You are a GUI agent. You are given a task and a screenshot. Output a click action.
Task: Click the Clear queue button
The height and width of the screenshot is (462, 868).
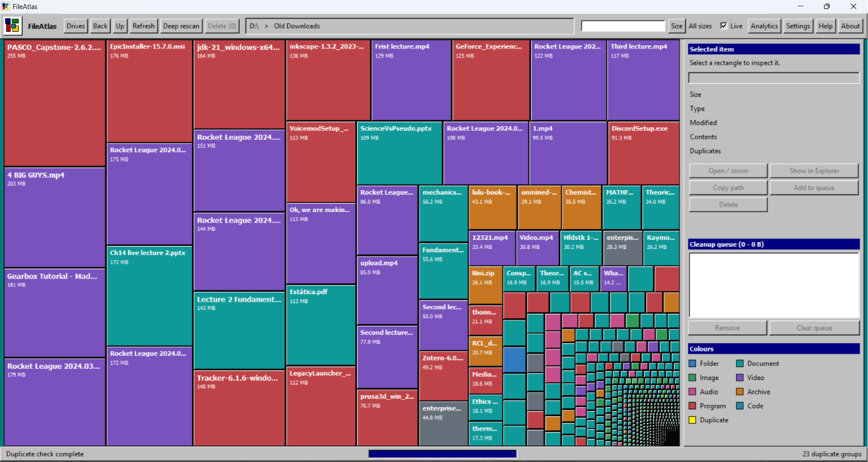pyautogui.click(x=814, y=328)
